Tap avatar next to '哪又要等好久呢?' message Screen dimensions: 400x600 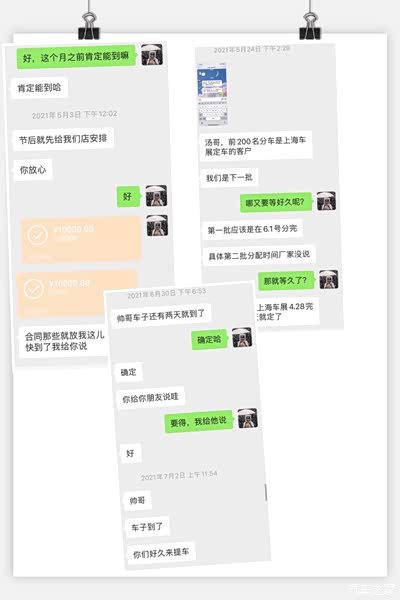pyautogui.click(x=326, y=201)
